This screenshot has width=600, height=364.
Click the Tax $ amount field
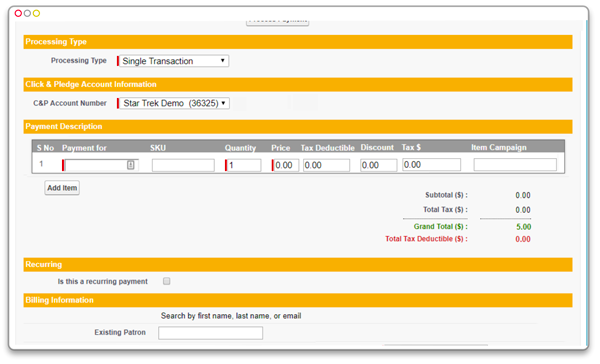tap(431, 165)
